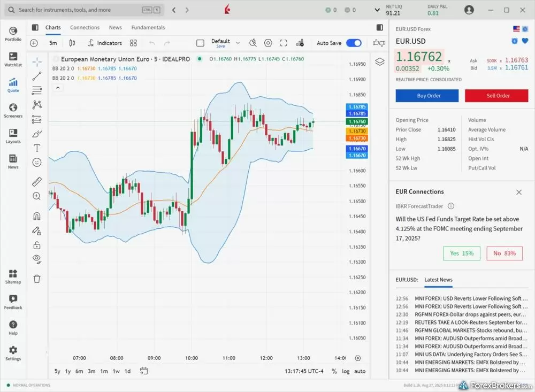This screenshot has height=392, width=535.
Task: Switch to the Connections tab
Action: click(x=85, y=28)
